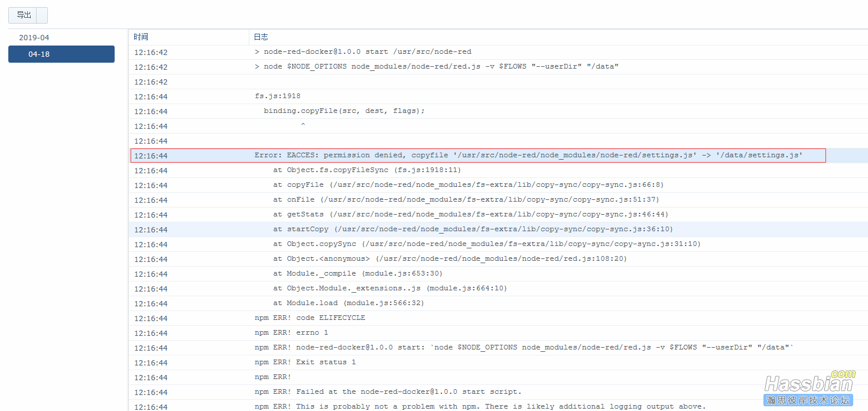Open the dropdown attached to the Export button
The height and width of the screenshot is (411, 868).
(42, 15)
